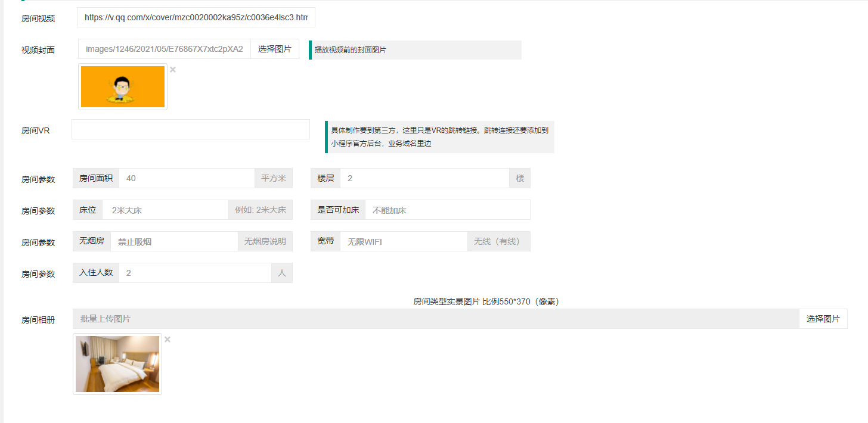Click the VR跳转链接 help note
This screenshot has width=868, height=423.
(439, 136)
